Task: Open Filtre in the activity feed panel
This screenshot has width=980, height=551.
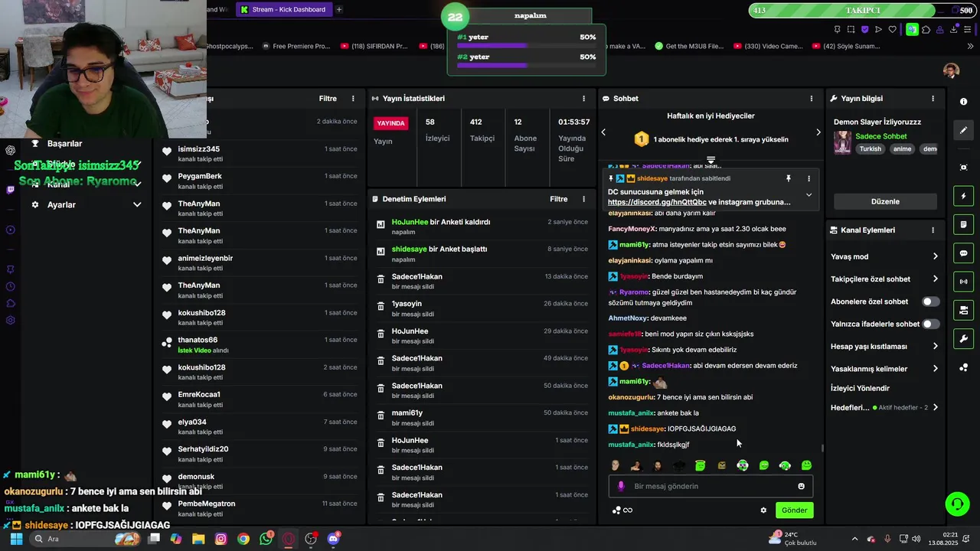Action: tap(328, 99)
